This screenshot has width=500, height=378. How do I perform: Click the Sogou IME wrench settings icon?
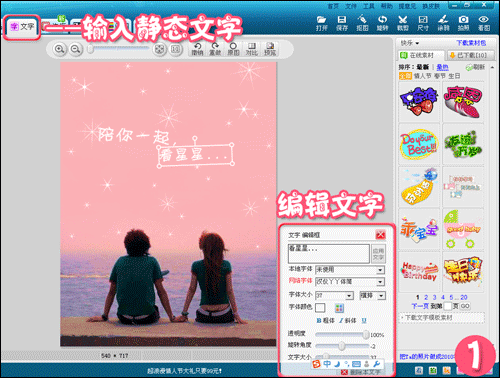click(x=377, y=364)
